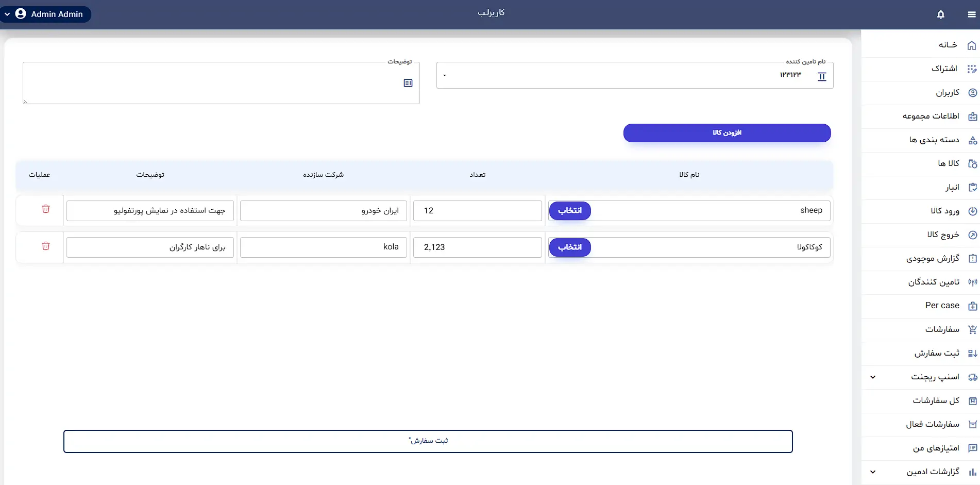Screen dimensions: 980x485
Task: Submit with the ثبت سفارش button
Action: pyautogui.click(x=428, y=442)
